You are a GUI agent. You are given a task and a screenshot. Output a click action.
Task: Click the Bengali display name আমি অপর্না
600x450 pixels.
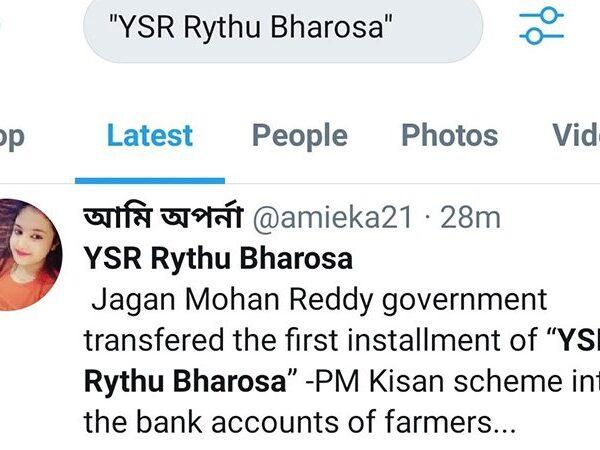click(x=163, y=216)
